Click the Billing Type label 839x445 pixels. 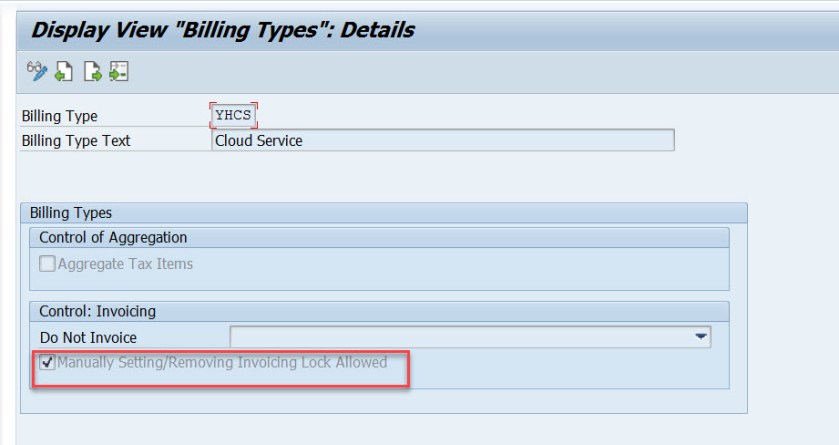pyautogui.click(x=59, y=116)
